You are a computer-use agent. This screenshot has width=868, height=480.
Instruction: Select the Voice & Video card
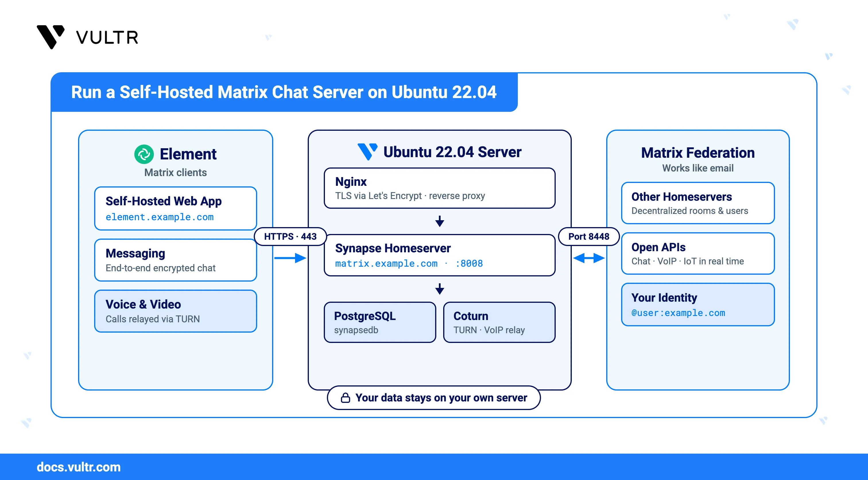click(176, 311)
